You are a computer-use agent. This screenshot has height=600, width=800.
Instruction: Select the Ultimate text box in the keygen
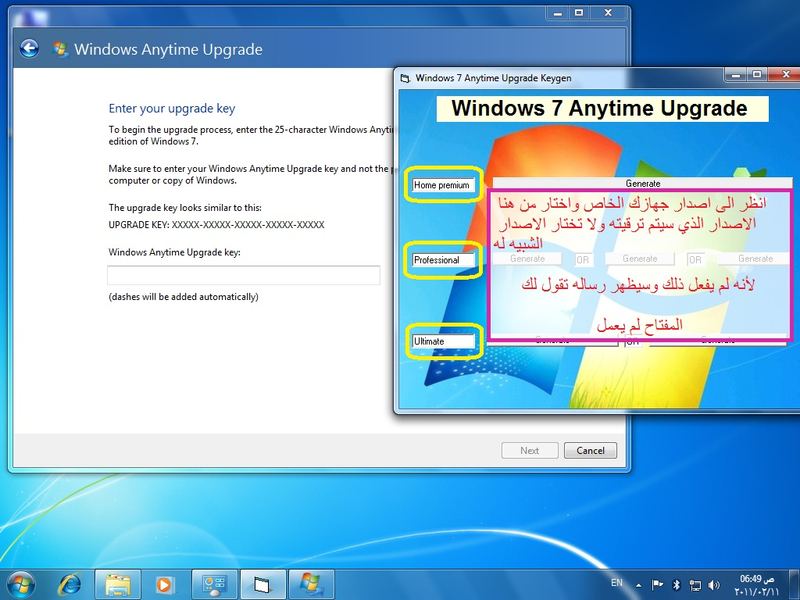(444, 341)
